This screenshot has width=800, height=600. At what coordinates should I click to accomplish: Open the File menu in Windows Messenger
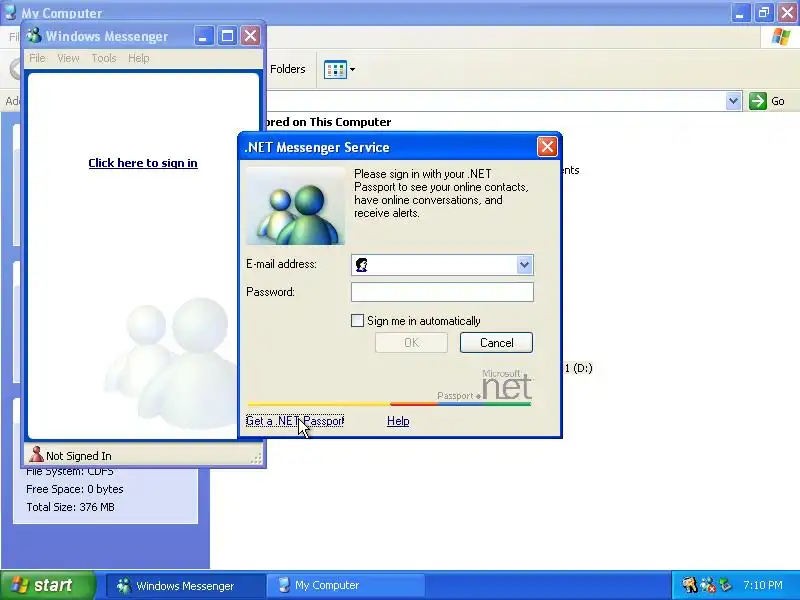point(37,58)
